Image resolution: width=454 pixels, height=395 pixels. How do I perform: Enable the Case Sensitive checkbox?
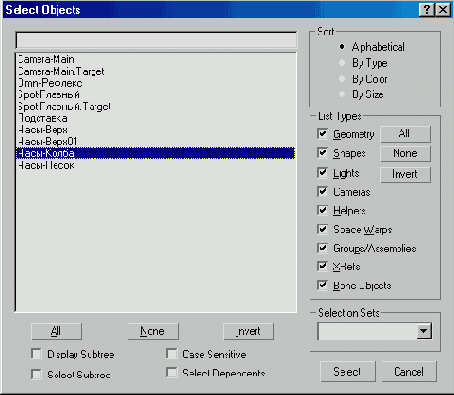click(172, 353)
